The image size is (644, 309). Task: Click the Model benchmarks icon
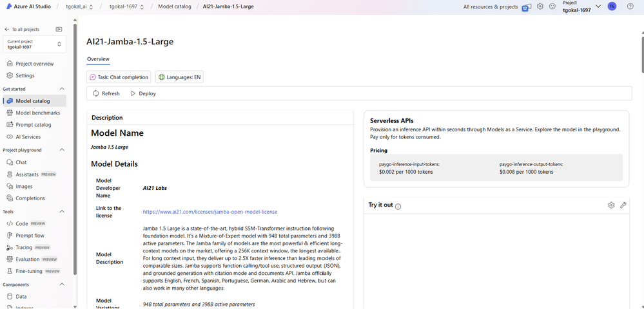click(10, 113)
